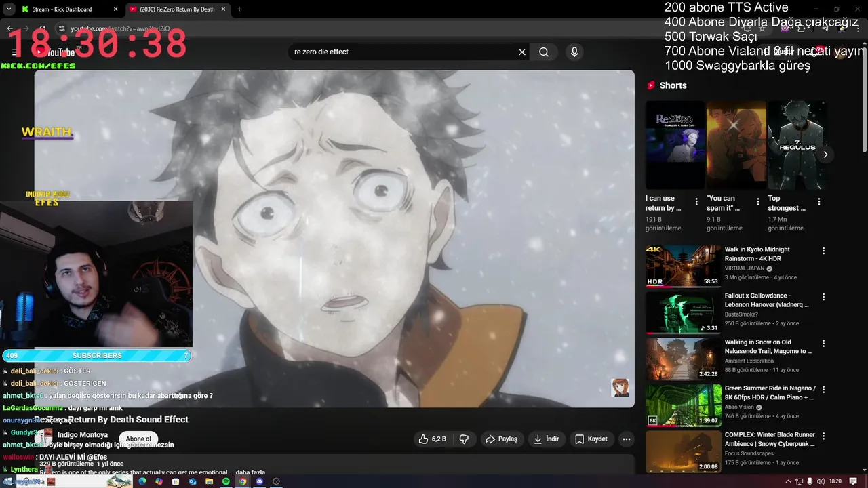Viewport: 868px width, 488px height.
Task: Open menu for Walk in Kyoto video
Action: tap(824, 251)
